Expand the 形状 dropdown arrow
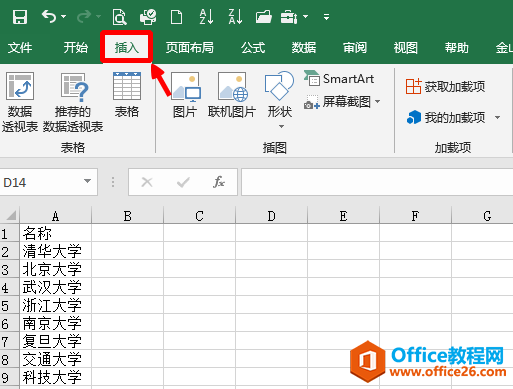The image size is (513, 389). pyautogui.click(x=281, y=127)
